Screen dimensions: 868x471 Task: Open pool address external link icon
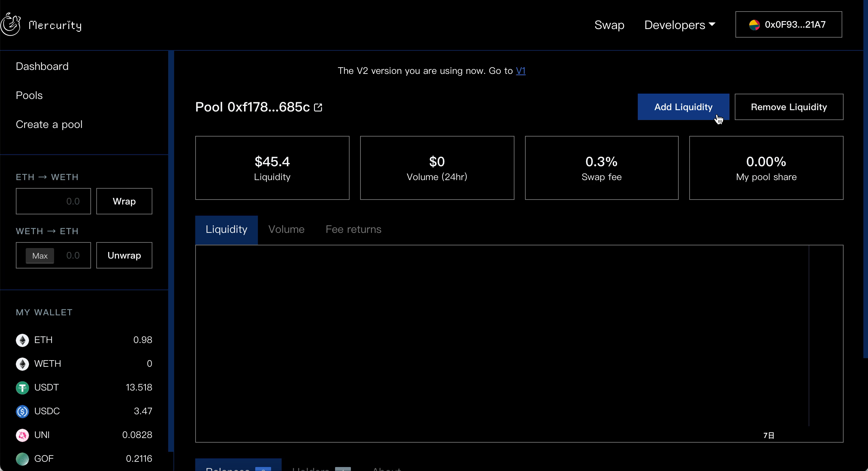tap(318, 108)
